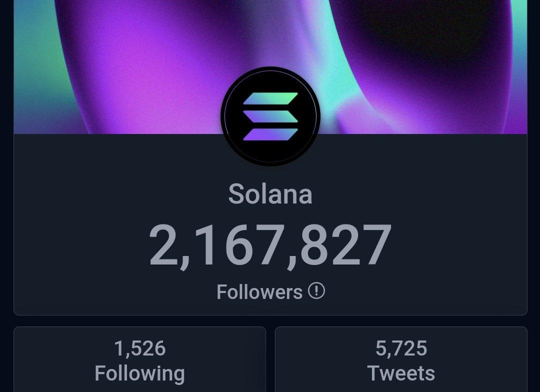
Task: Click the 2,167,827 follower count
Action: point(270,245)
